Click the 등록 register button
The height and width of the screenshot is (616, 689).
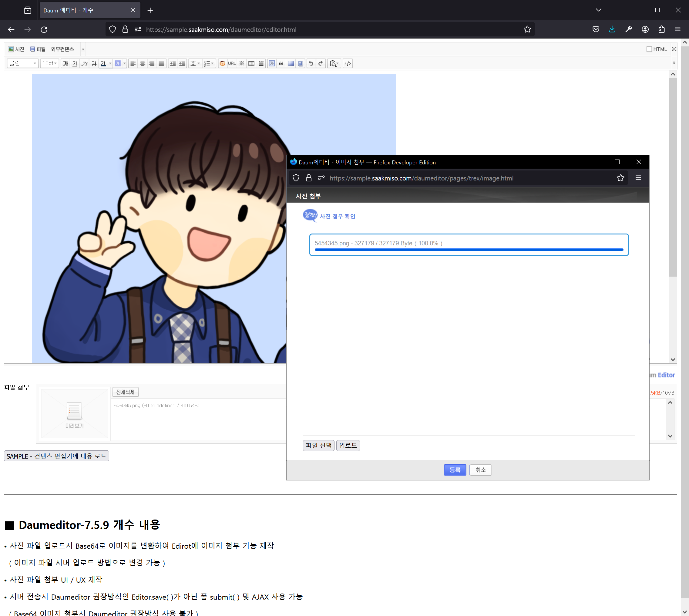click(455, 470)
